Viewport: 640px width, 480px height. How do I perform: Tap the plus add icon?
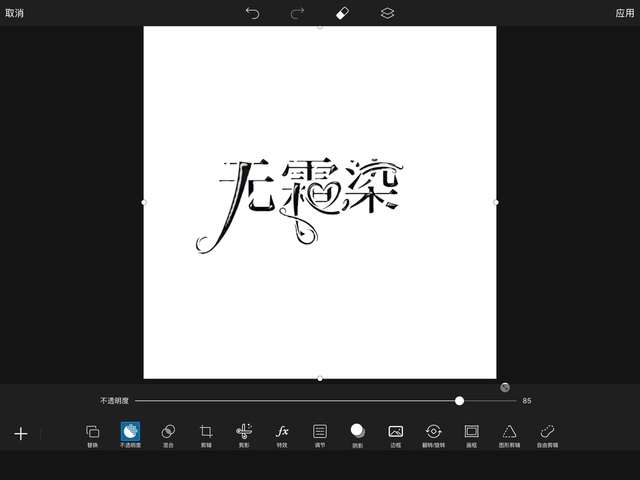tap(21, 434)
